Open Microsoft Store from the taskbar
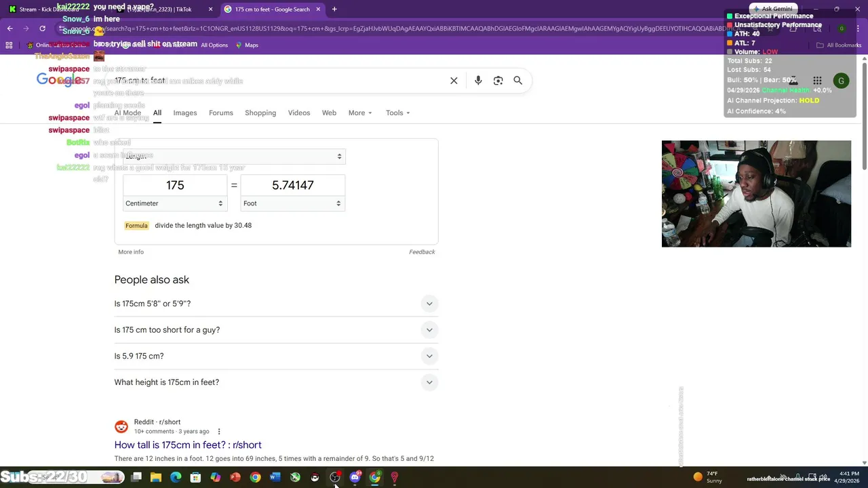This screenshot has height=488, width=868. pos(195,477)
